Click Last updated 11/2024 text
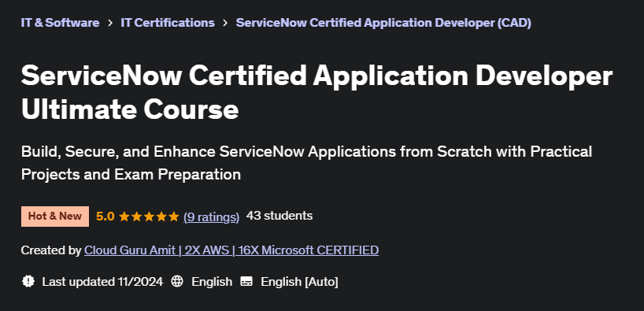 [102, 281]
